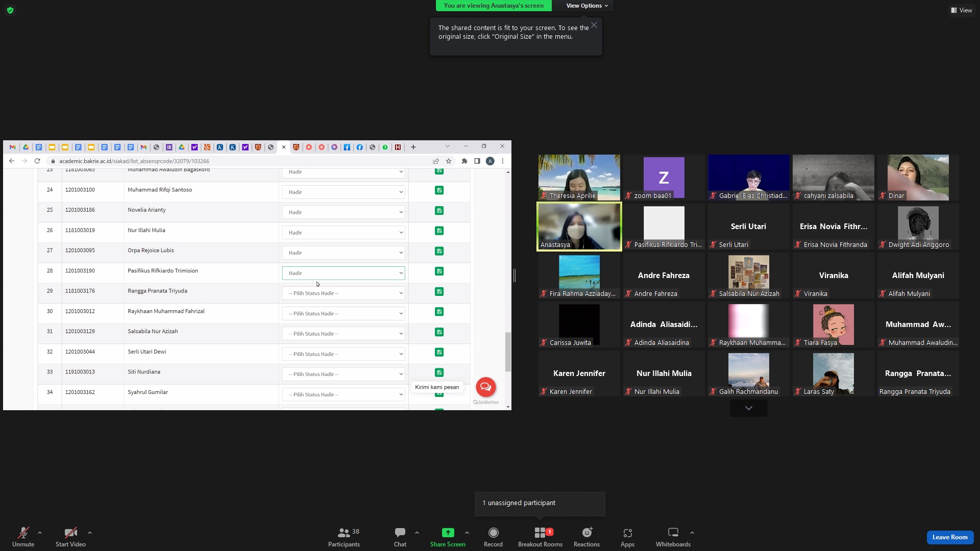Save attendance for Novelia Arianty row

tap(439, 211)
